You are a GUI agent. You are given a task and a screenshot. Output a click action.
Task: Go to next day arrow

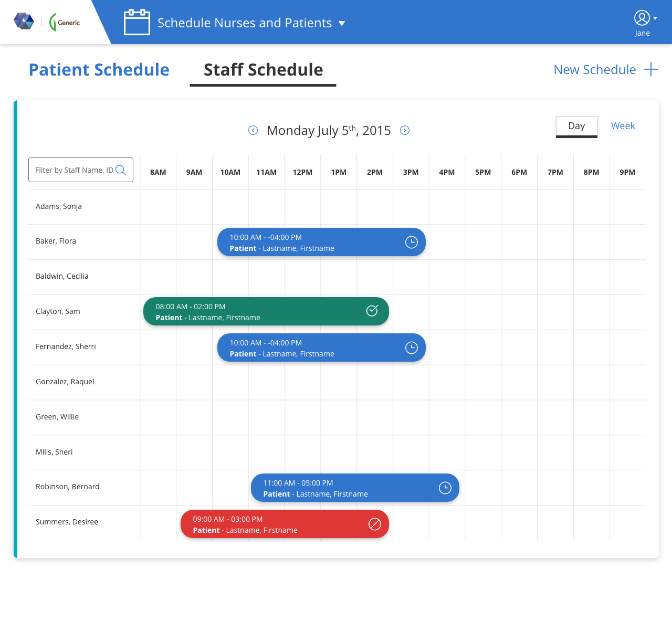(405, 130)
